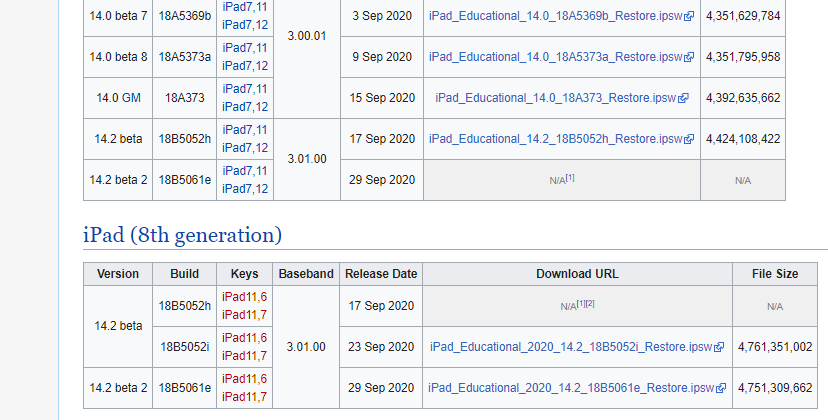
Task: Click external link icon after 18B5052i ipsw
Action: point(719,348)
